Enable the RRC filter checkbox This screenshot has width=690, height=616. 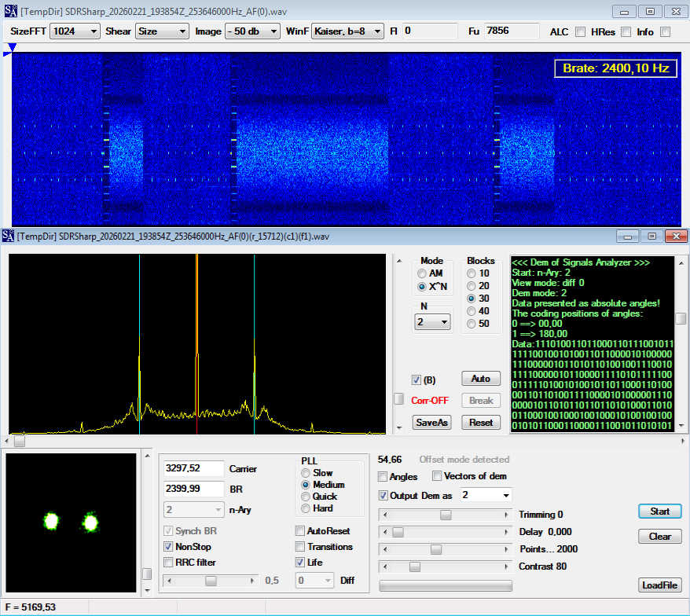pyautogui.click(x=168, y=563)
